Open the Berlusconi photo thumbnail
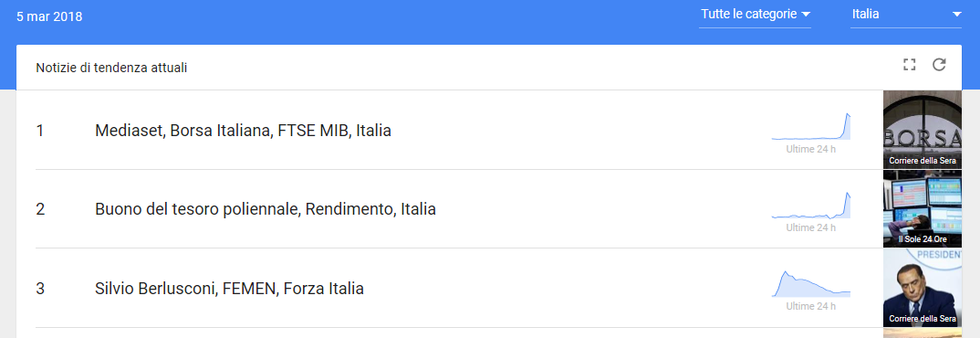This screenshot has width=980, height=338. click(922, 287)
